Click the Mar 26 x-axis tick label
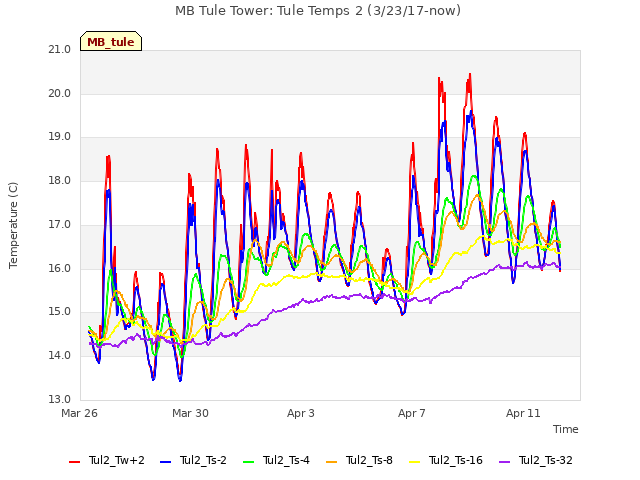640x480 pixels. (x=80, y=413)
